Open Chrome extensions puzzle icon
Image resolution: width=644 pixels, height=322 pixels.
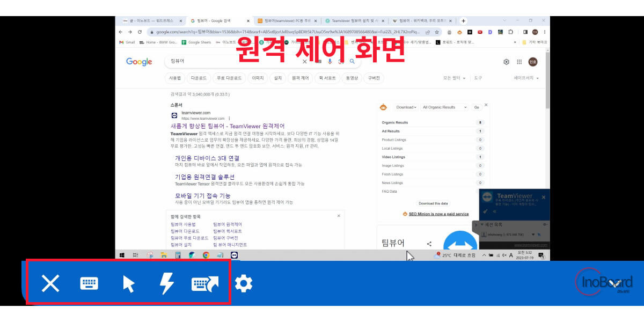[510, 32]
